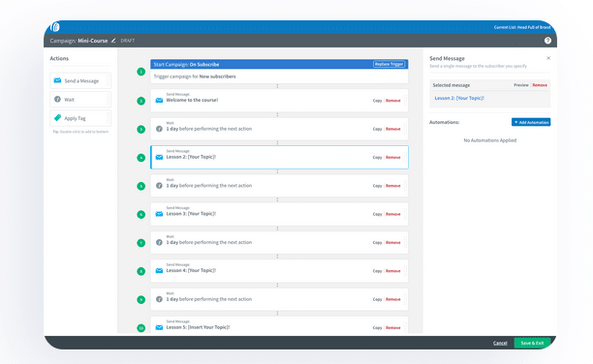Image resolution: width=593 pixels, height=364 pixels.
Task: Remove the Welcome to the course step
Action: [393, 101]
